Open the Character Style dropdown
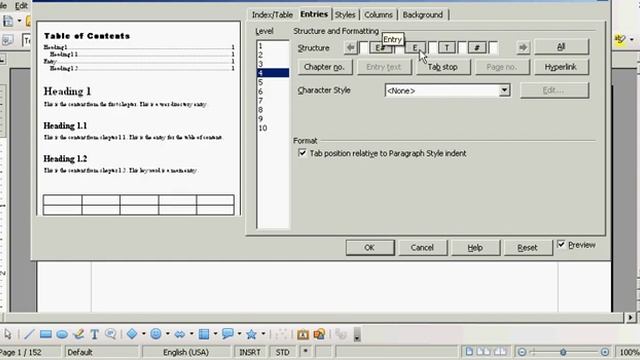Image resolution: width=640 pixels, height=360 pixels. point(504,90)
